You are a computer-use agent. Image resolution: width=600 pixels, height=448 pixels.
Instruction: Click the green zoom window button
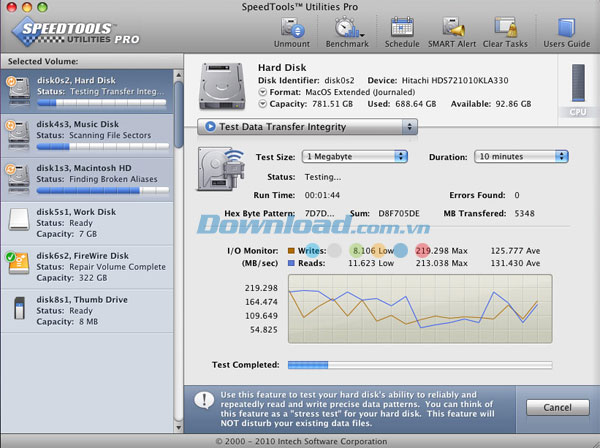point(42,7)
